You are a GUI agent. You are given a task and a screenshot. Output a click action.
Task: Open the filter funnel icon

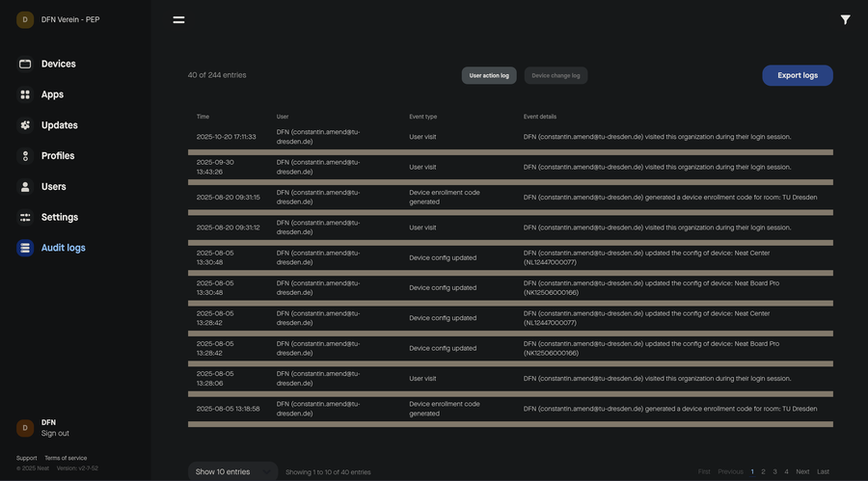pyautogui.click(x=845, y=19)
